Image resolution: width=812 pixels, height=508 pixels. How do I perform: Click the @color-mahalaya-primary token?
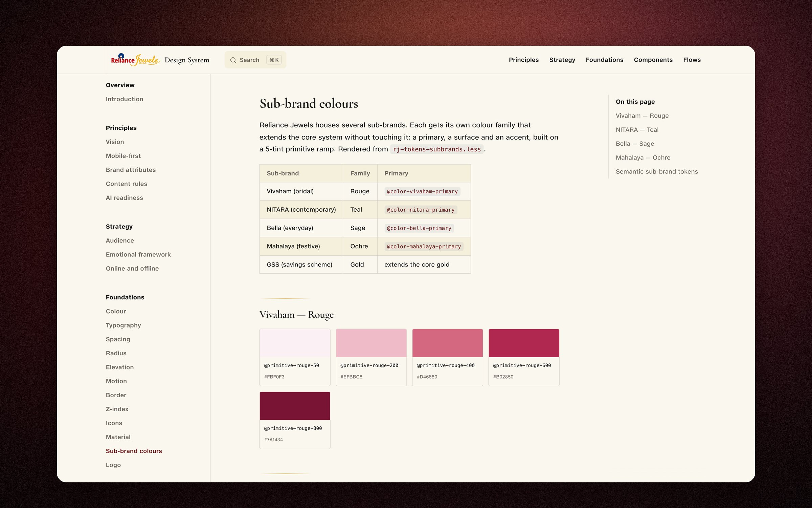point(424,246)
